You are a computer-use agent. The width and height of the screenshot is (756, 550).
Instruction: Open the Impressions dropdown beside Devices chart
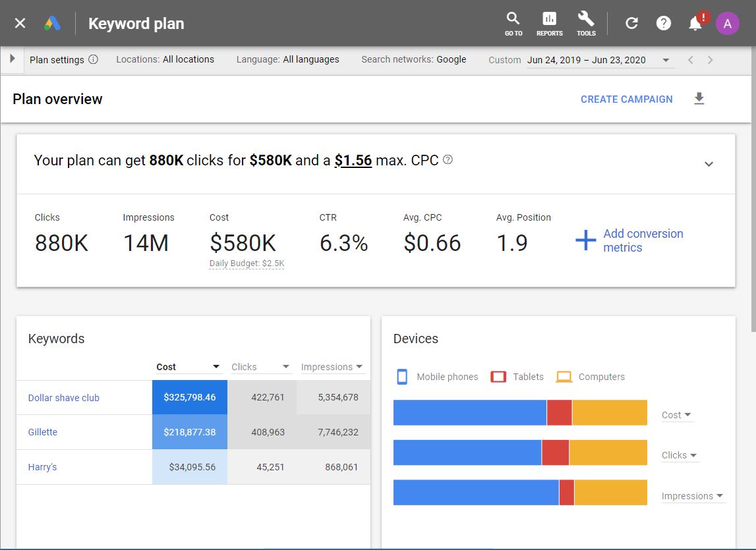[x=693, y=496]
